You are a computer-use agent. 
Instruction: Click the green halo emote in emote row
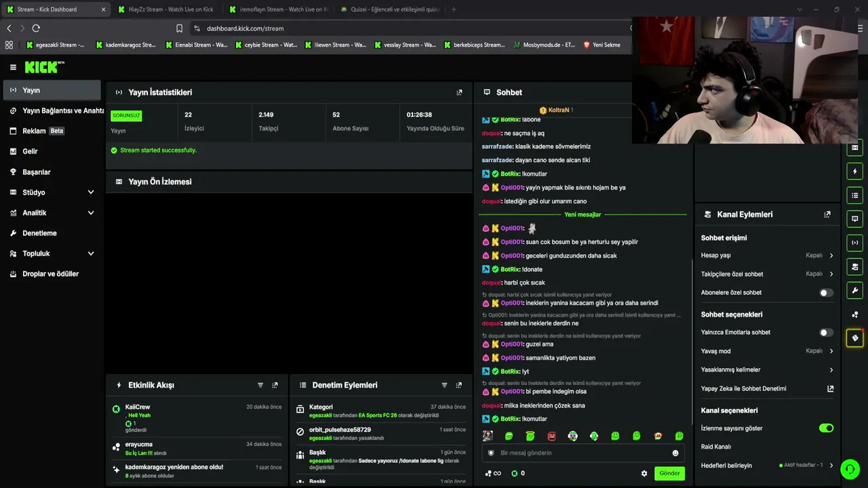pyautogui.click(x=530, y=436)
